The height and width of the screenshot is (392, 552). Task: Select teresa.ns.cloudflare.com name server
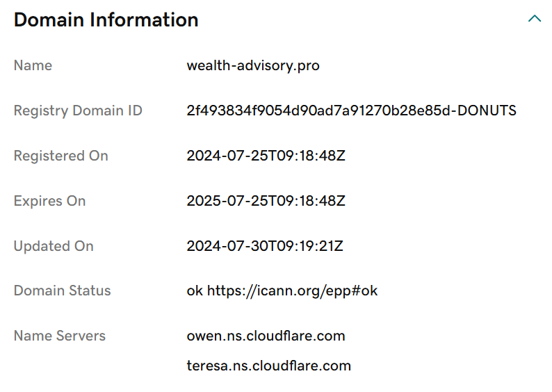268,366
